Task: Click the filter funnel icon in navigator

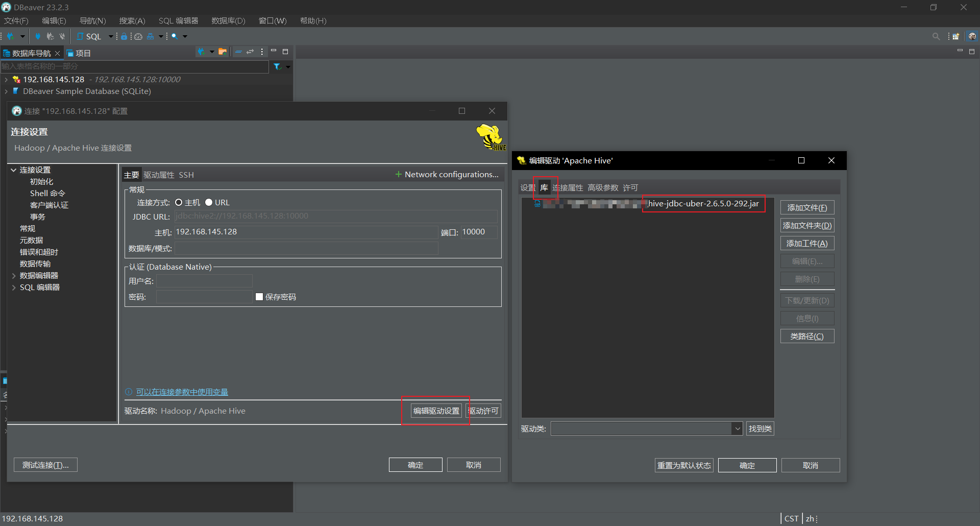Action: 277,66
